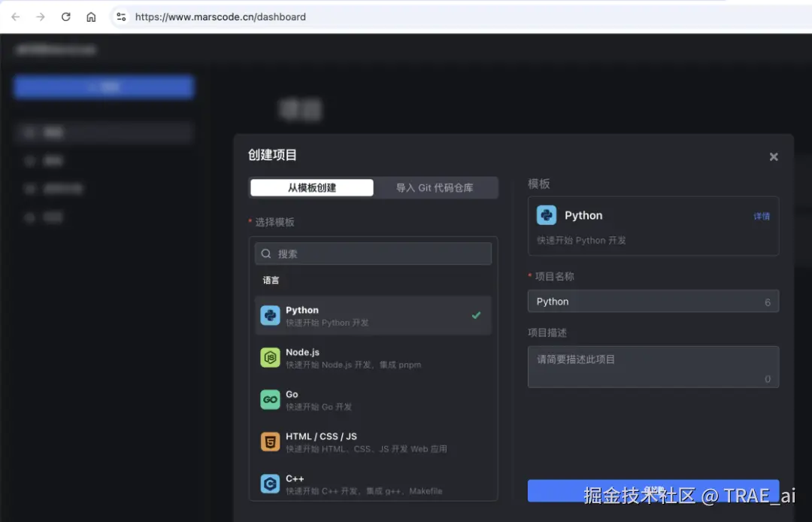Select the Go template icon
This screenshot has height=522, width=812.
(x=271, y=399)
